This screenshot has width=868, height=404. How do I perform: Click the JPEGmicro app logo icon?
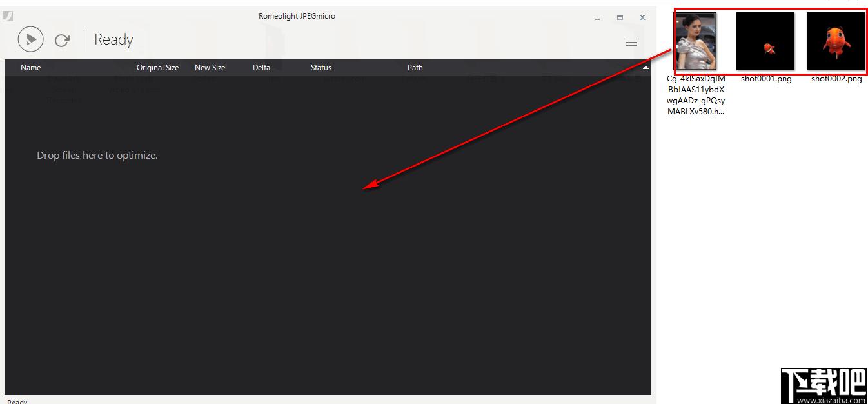click(x=8, y=16)
